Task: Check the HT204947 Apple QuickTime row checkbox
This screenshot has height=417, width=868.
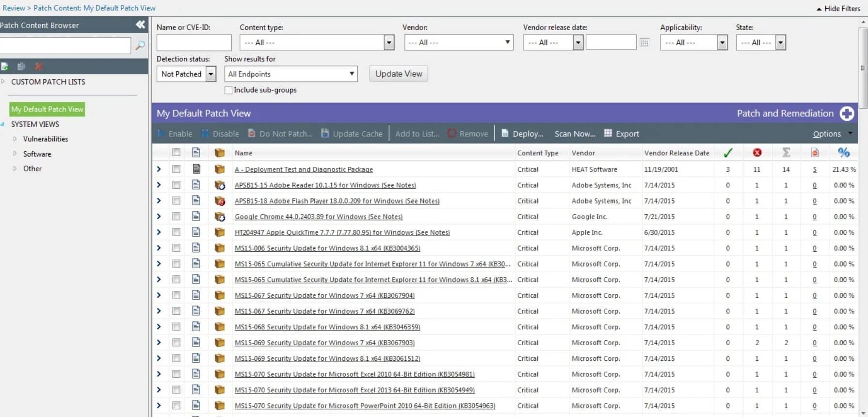Action: [x=176, y=232]
